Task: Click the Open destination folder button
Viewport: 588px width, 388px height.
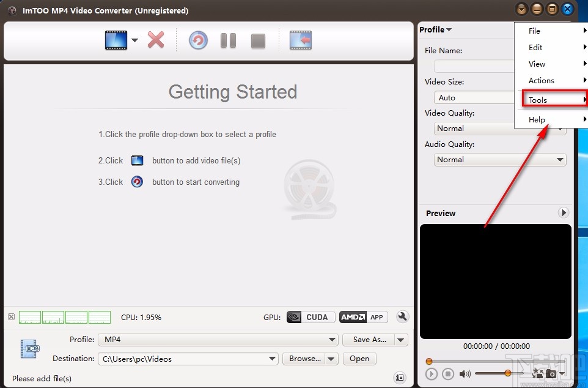Action: [x=359, y=359]
